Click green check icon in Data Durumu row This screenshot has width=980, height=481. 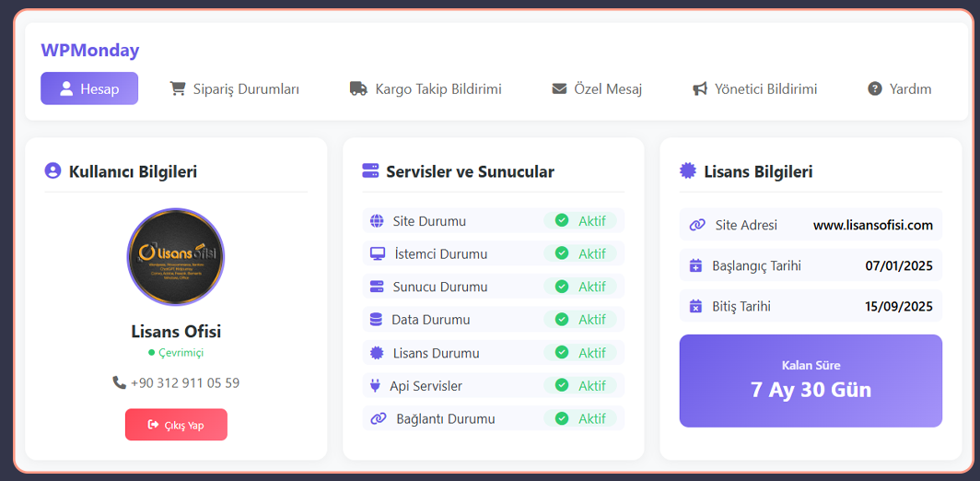pyautogui.click(x=562, y=320)
